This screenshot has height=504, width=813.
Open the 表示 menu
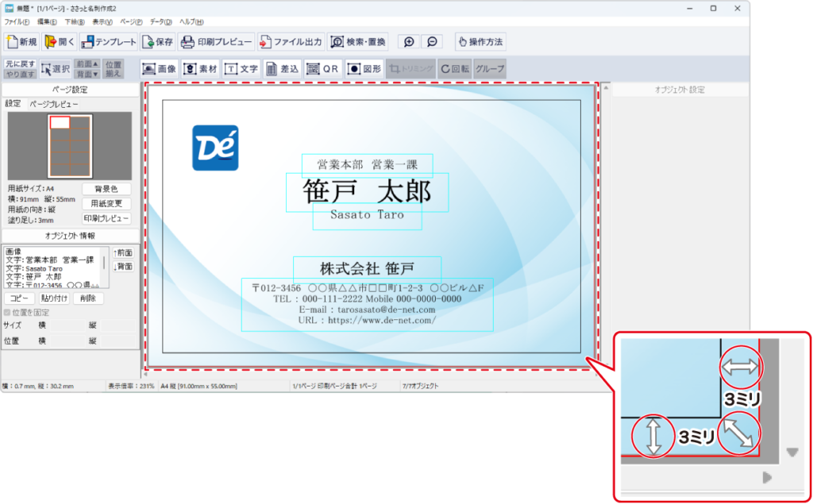[102, 21]
